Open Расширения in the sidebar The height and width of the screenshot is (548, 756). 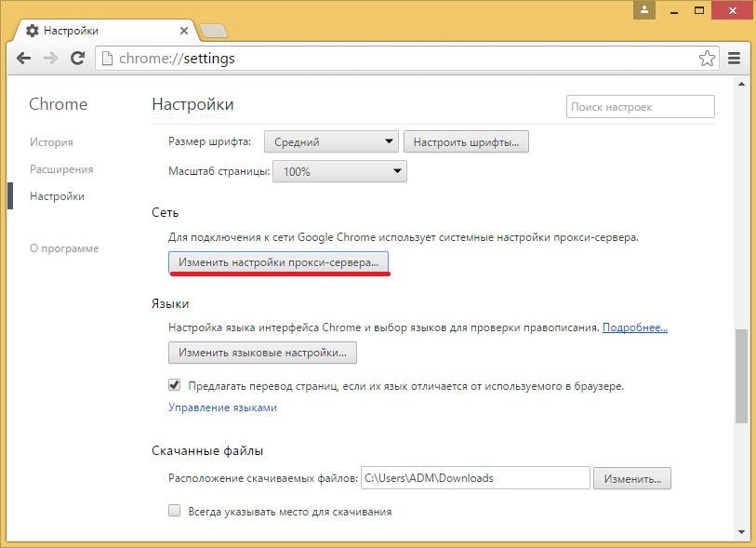click(x=61, y=169)
